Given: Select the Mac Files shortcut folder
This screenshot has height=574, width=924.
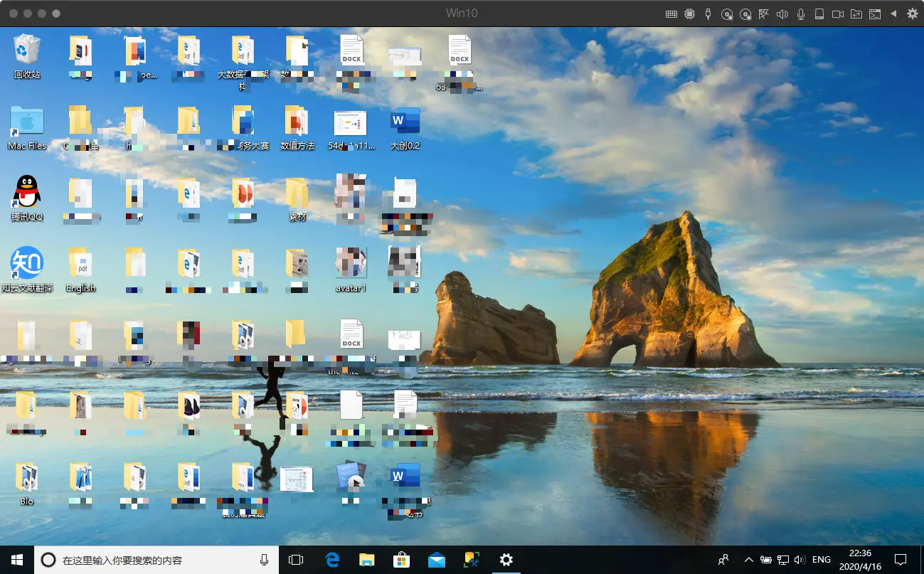Looking at the screenshot, I should click(x=27, y=128).
